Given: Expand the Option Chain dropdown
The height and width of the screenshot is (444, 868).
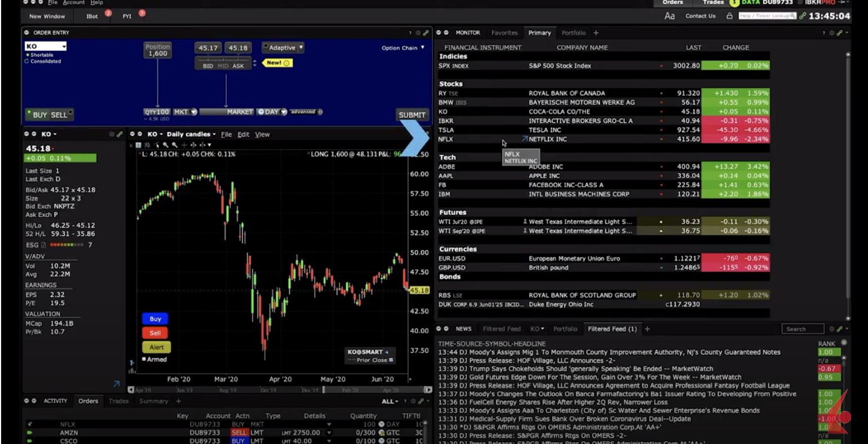Looking at the screenshot, I should click(403, 48).
